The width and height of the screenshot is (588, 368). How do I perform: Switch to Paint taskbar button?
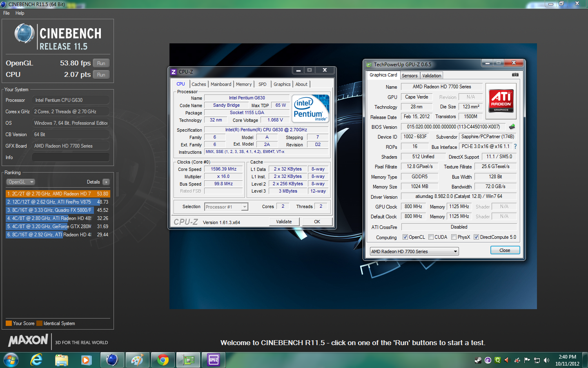[137, 360]
